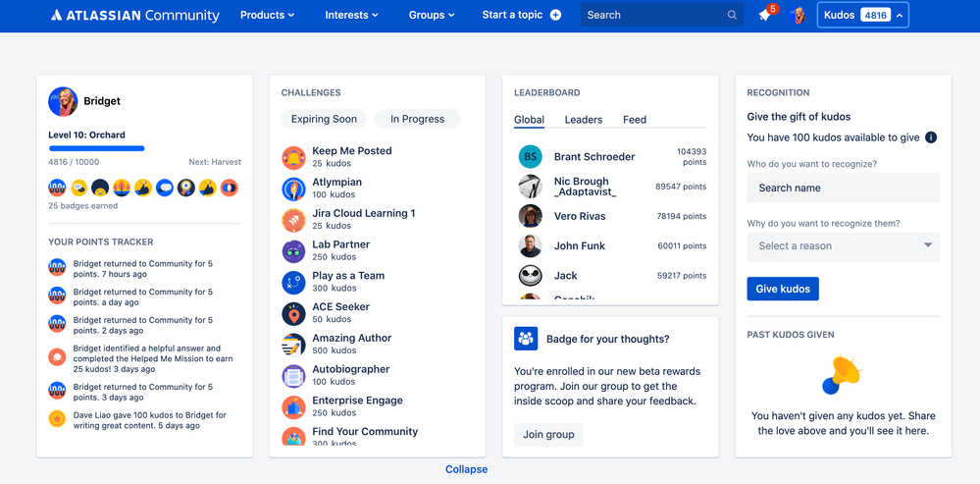The image size is (980, 484).
Task: Click the Amazing Author challenge title
Action: [x=352, y=338]
